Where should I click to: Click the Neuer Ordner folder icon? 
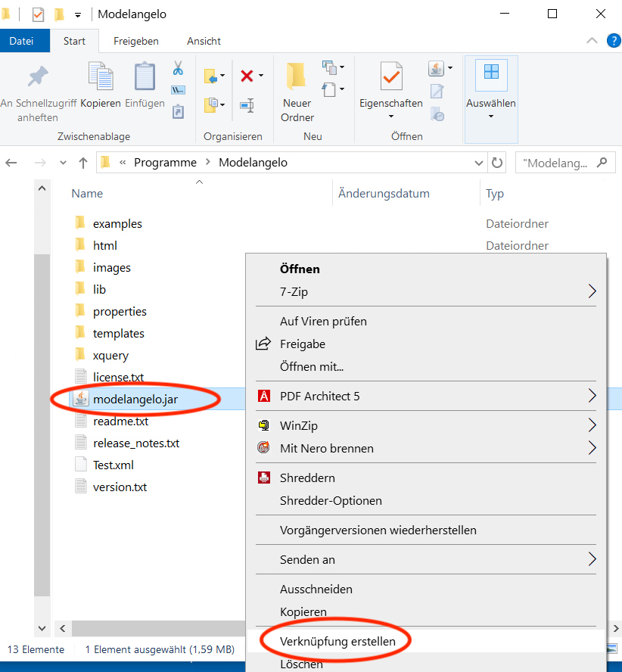297,77
